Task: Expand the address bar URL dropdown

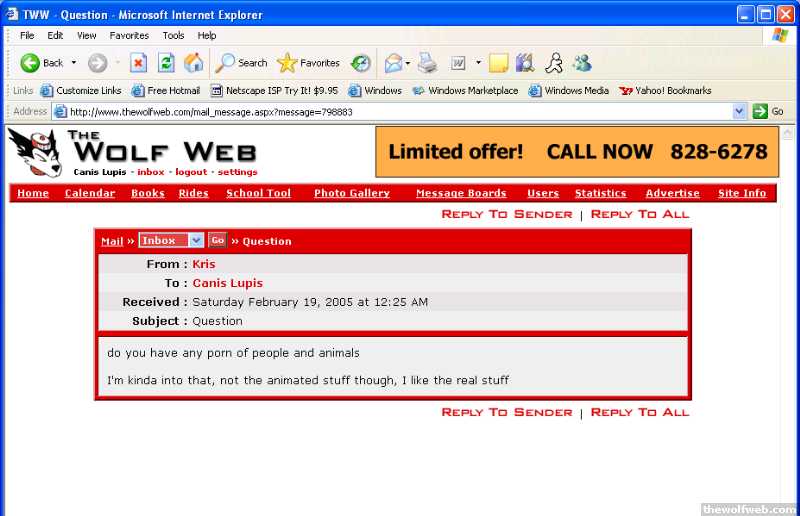Action: click(740, 111)
